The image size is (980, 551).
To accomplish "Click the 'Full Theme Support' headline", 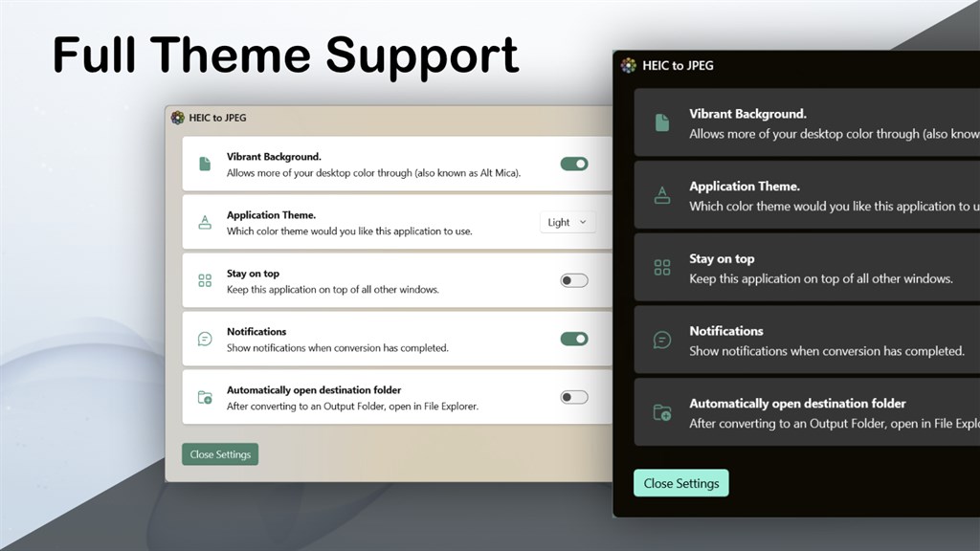I will (x=285, y=55).
